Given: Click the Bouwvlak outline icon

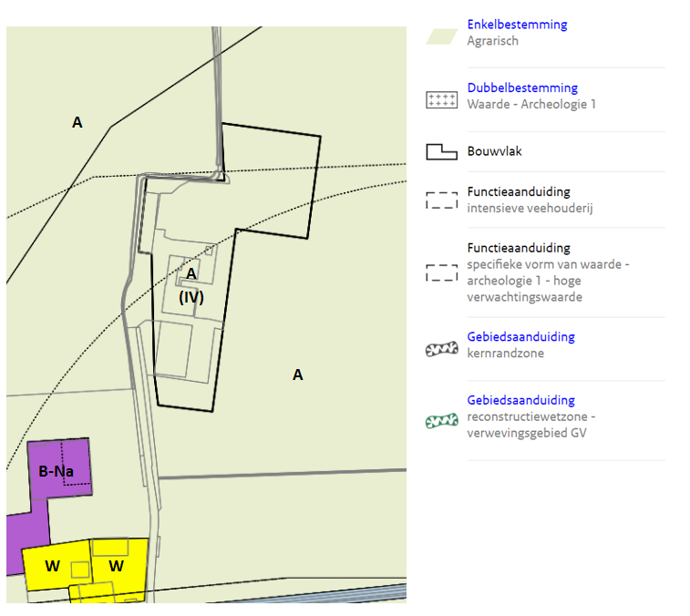Looking at the screenshot, I should coord(442,152).
